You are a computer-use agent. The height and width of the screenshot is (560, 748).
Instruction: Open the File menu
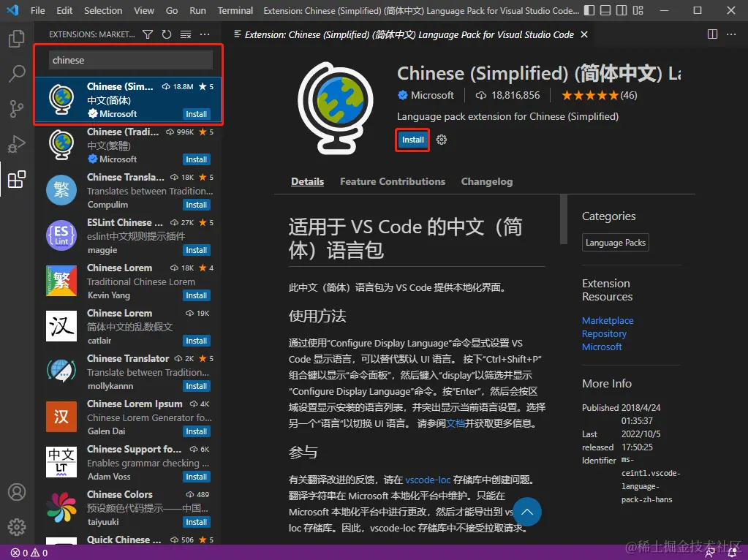38,10
